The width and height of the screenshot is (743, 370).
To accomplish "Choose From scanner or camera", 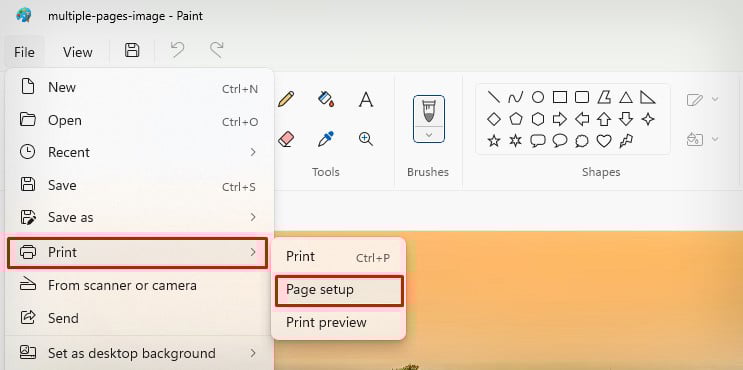I will tap(139, 286).
